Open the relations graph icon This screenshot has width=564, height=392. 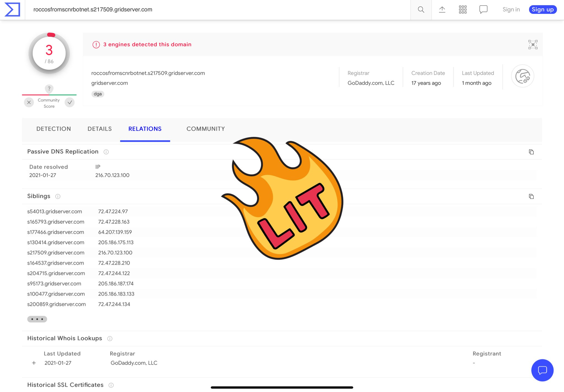pyautogui.click(x=533, y=45)
